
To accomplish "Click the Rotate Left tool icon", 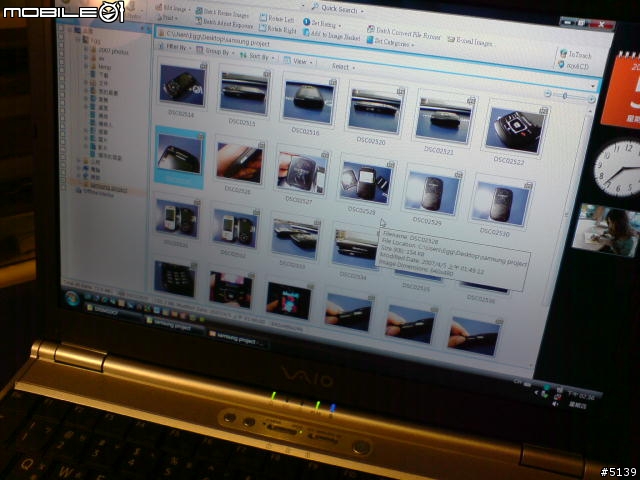I will click(264, 18).
